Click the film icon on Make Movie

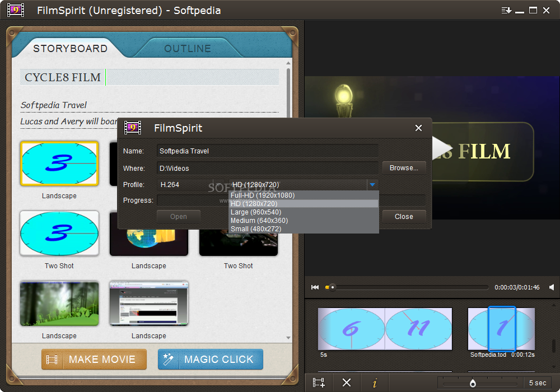(x=52, y=359)
